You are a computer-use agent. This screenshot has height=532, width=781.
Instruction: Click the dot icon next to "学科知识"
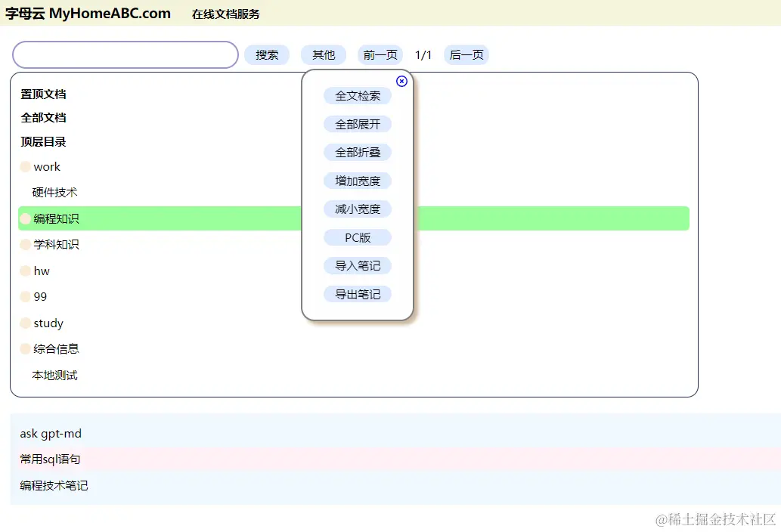25,244
